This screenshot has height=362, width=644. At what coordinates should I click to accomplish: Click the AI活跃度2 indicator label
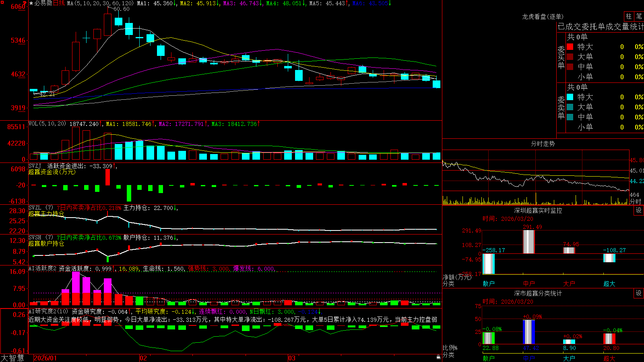point(43,269)
